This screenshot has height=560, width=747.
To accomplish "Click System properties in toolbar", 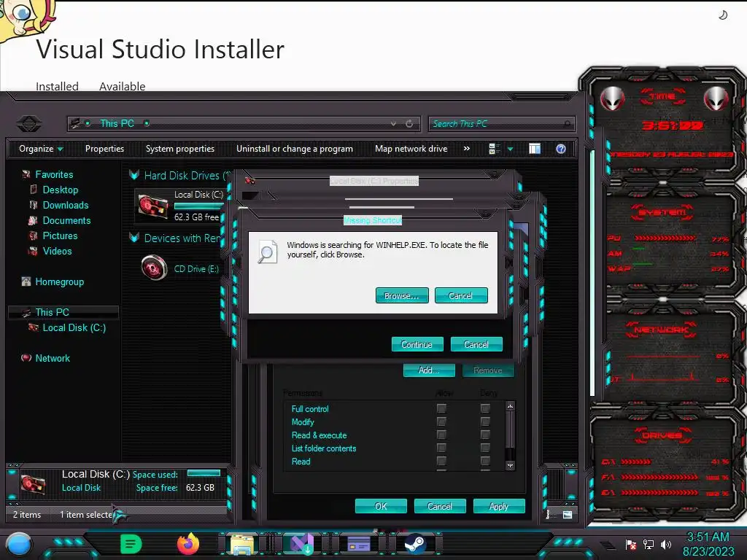I will tap(180, 149).
